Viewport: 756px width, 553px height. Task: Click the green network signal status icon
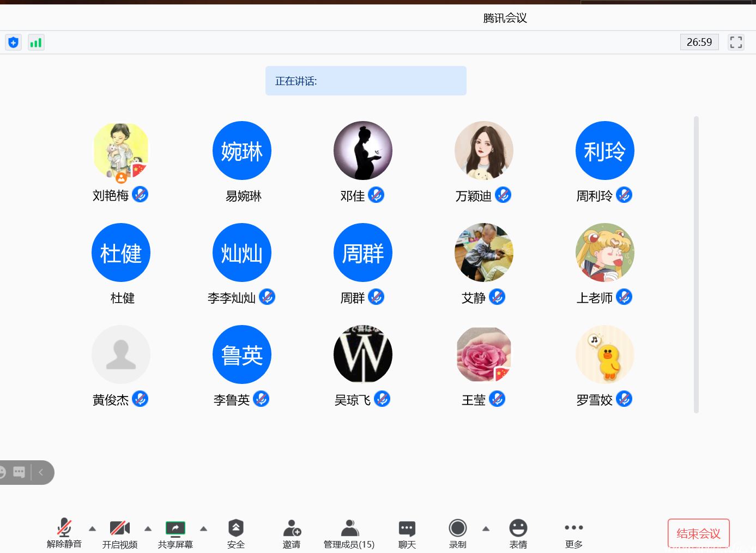36,43
